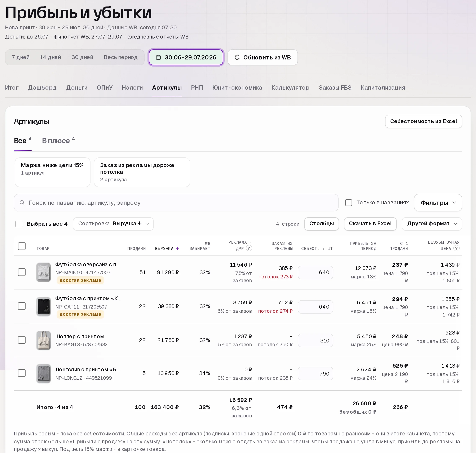This screenshot has height=453, width=476.
Task: Open the Капитализация tab
Action: [383, 88]
